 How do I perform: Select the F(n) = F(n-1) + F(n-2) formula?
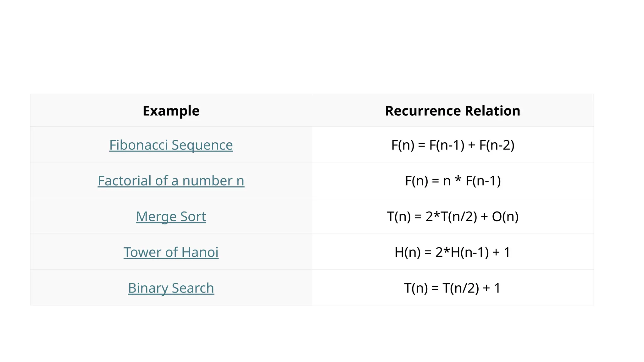[452, 145]
